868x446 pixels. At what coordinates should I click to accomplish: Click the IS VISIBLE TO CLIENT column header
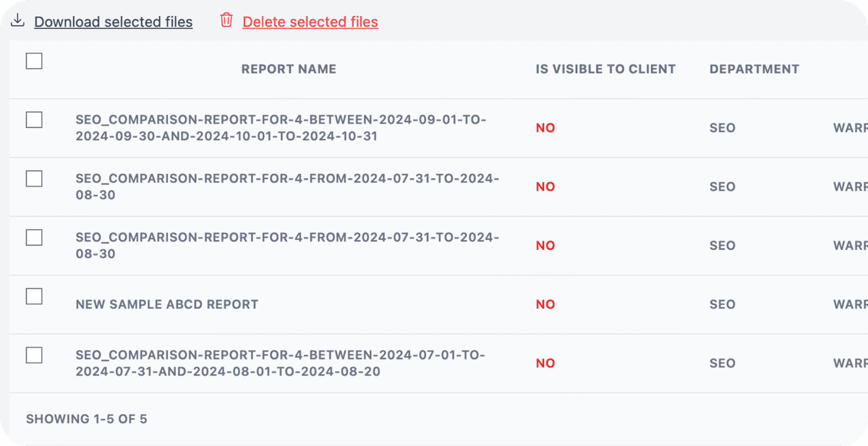tap(605, 69)
